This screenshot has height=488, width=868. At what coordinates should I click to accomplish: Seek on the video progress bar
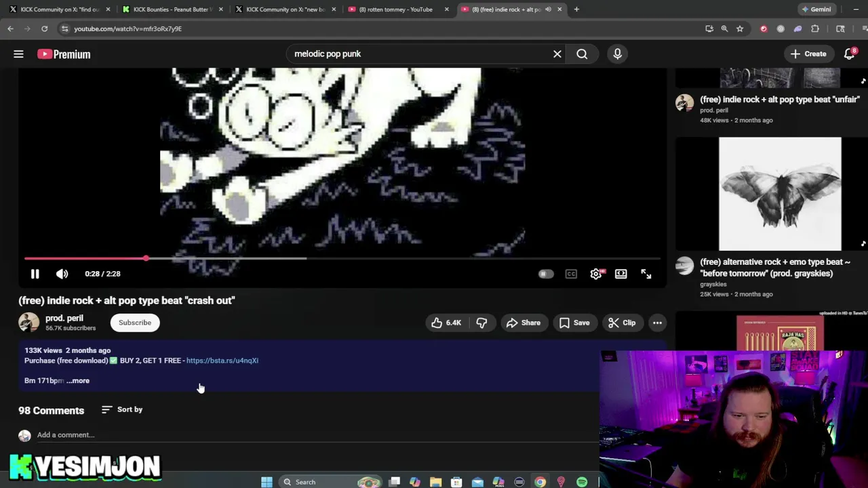[342, 258]
